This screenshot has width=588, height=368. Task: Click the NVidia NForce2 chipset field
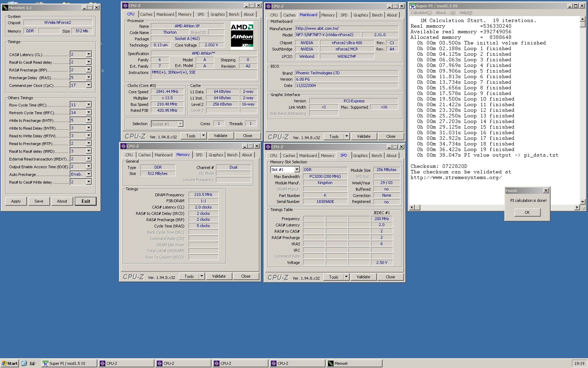pyautogui.click(x=58, y=22)
